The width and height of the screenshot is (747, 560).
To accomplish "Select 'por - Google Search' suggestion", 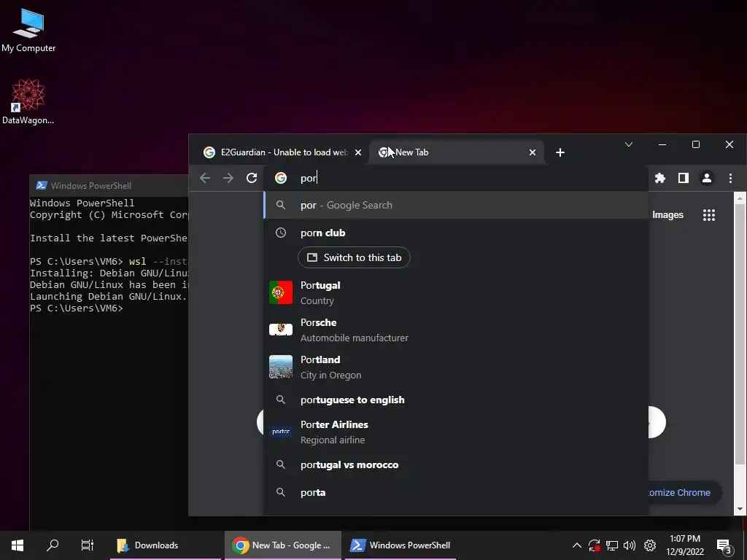I will (456, 205).
